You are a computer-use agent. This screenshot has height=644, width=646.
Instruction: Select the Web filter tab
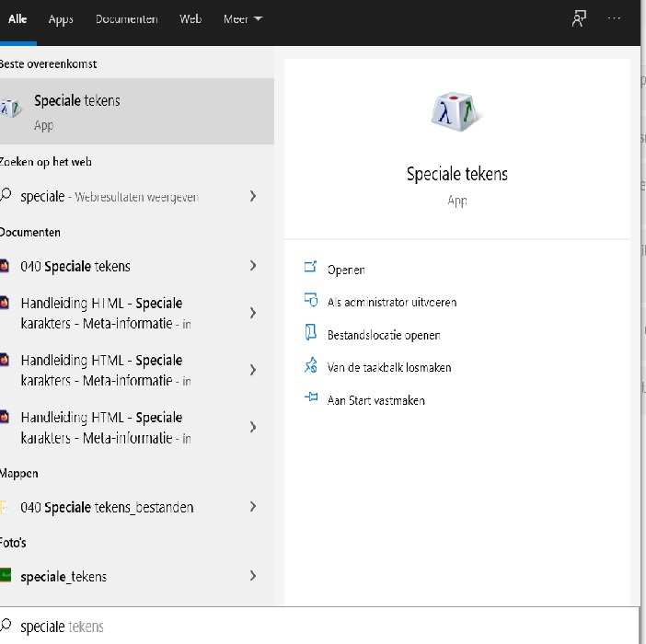(x=190, y=19)
